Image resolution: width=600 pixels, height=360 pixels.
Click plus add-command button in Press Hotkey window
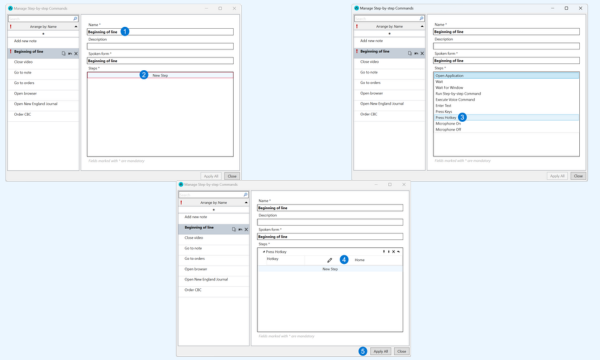[214, 210]
